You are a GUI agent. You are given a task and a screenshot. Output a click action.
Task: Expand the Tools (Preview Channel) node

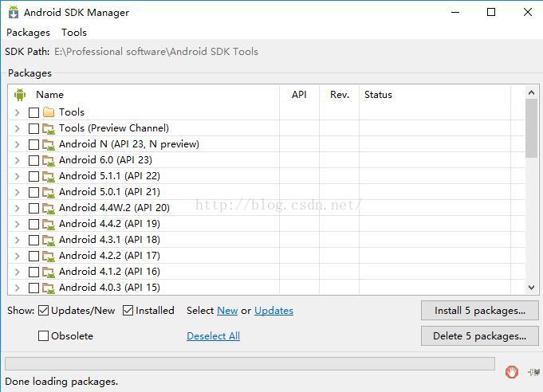coord(17,128)
